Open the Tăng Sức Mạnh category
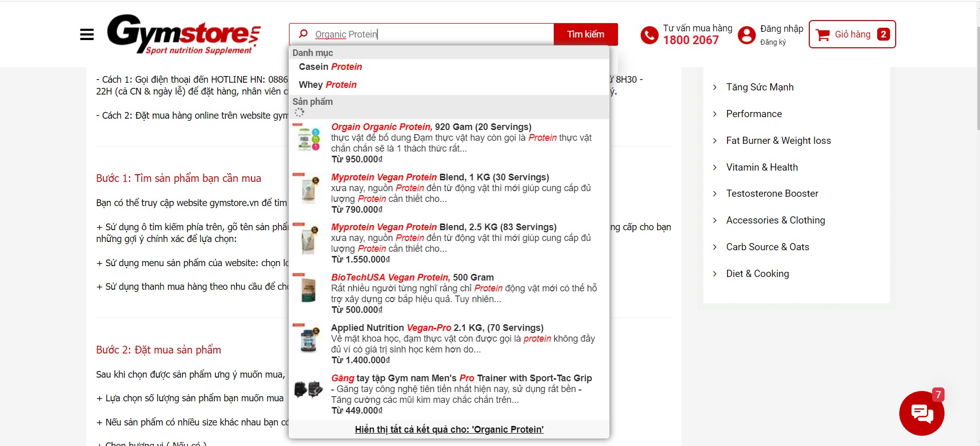 760,87
